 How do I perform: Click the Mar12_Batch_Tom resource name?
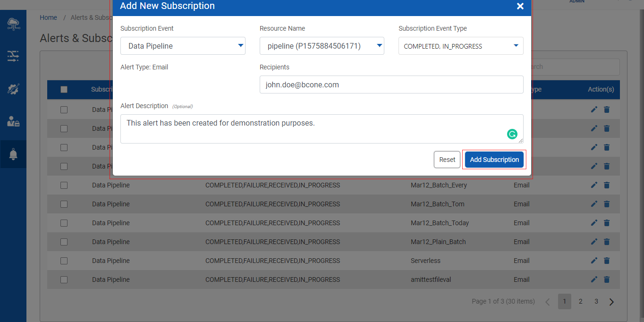[x=437, y=204]
